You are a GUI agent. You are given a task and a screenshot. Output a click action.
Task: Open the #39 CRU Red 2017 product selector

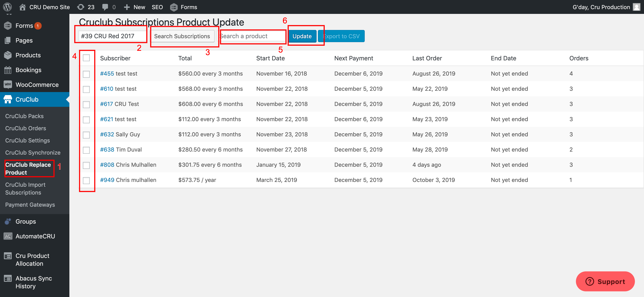click(x=113, y=36)
